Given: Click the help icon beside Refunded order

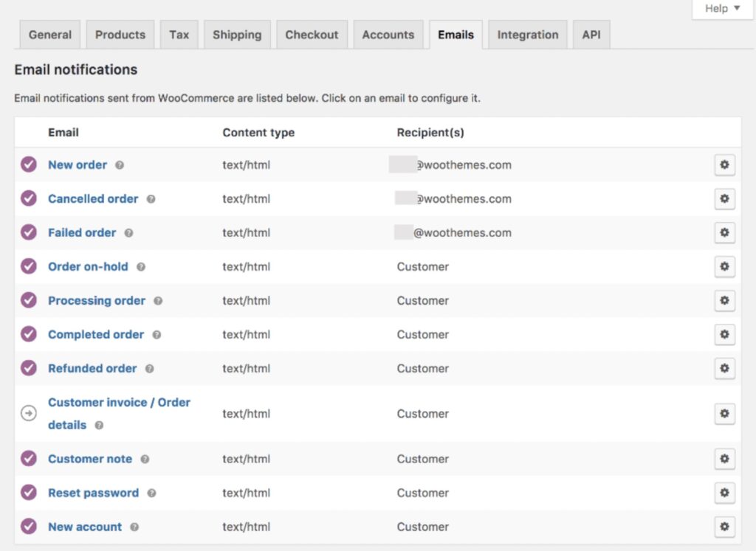Looking at the screenshot, I should (x=148, y=369).
